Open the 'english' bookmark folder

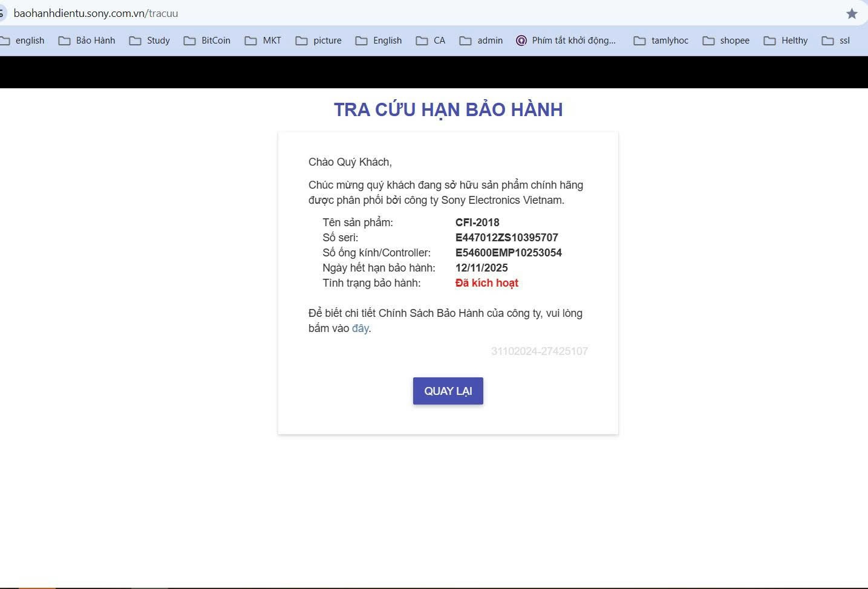[23, 41]
